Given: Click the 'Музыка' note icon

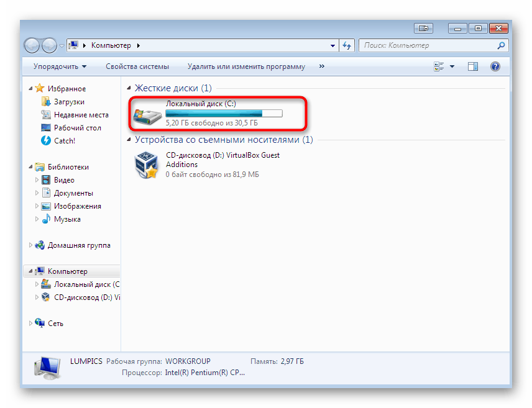Looking at the screenshot, I should pos(46,219).
